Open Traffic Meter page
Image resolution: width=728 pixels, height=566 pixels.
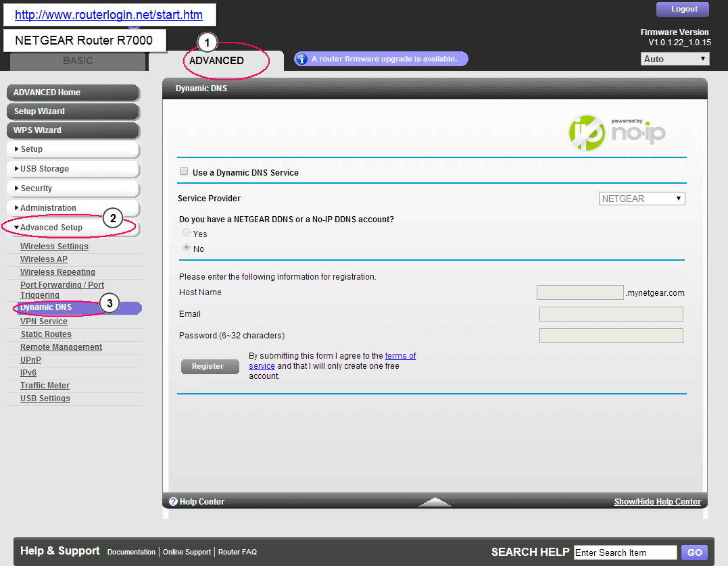45,386
